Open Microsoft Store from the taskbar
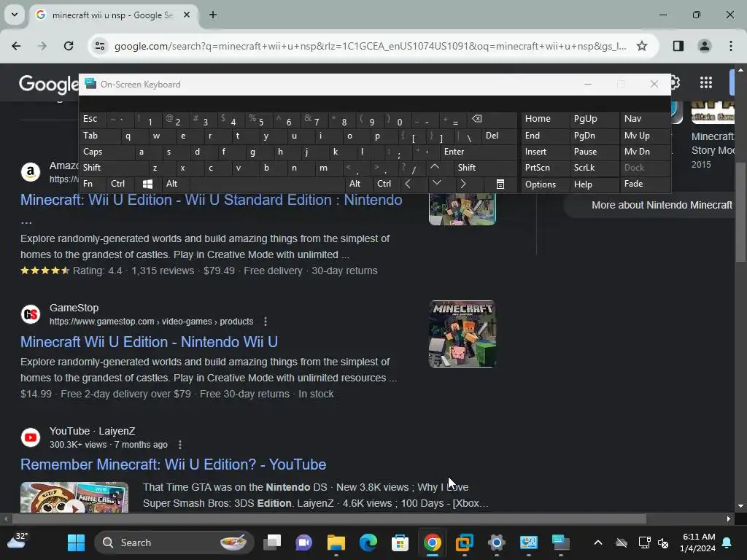Image resolution: width=747 pixels, height=560 pixels. pos(400,542)
